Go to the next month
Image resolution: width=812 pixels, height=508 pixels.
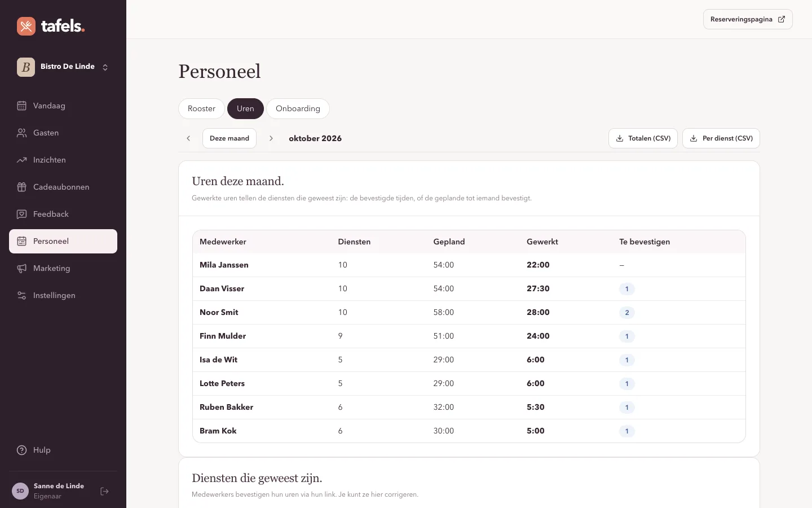click(271, 138)
